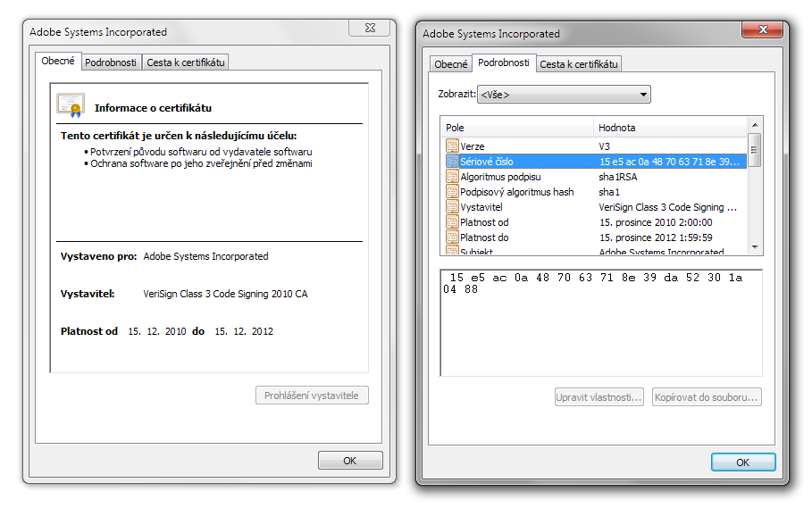Click the serial number value text box
The image size is (812, 508).
pyautogui.click(x=601, y=323)
